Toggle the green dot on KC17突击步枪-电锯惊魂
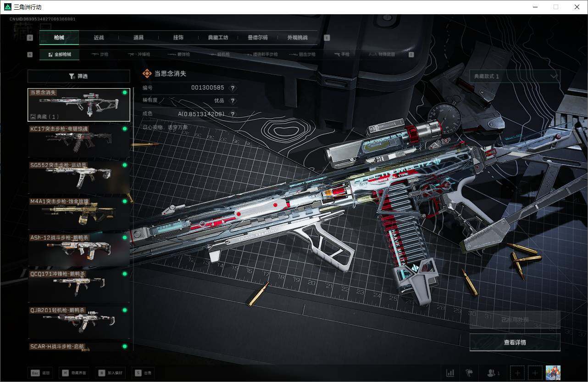 click(x=124, y=129)
